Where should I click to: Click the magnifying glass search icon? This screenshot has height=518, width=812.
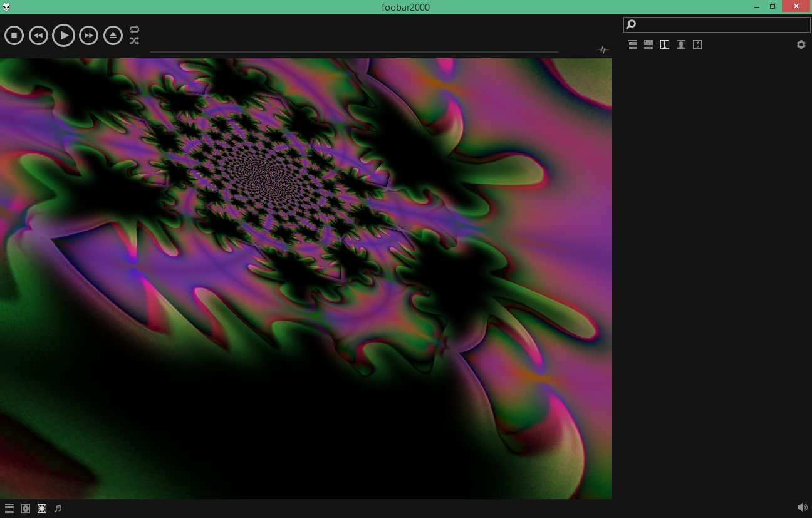[x=631, y=24]
